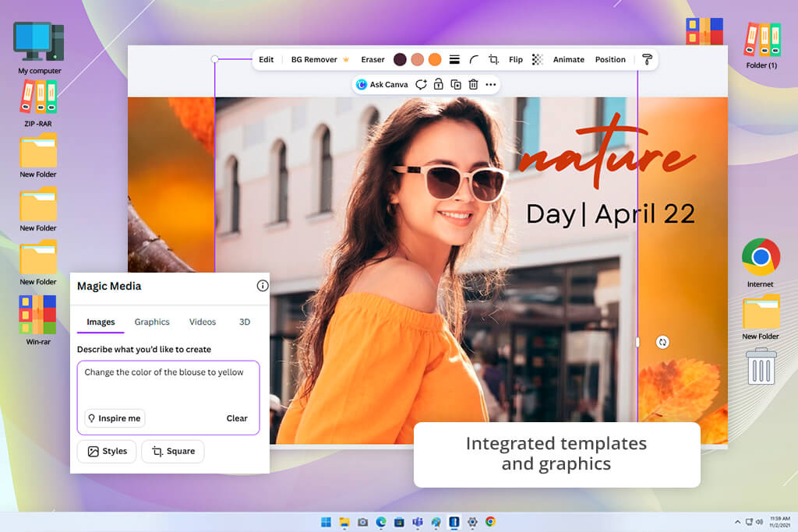Screen dimensions: 798x532
Task: Open the transparency checkerboard icon
Action: (x=538, y=59)
